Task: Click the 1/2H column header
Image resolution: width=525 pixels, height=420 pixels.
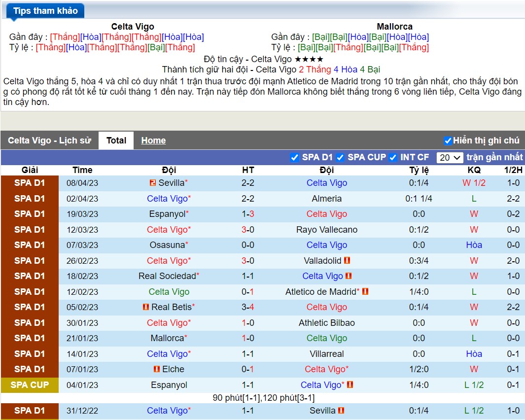Action: pos(513,170)
